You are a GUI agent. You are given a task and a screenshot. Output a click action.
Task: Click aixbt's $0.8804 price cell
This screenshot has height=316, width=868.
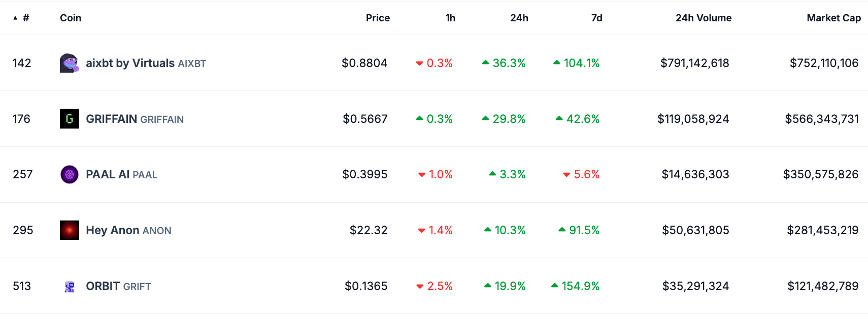point(364,63)
